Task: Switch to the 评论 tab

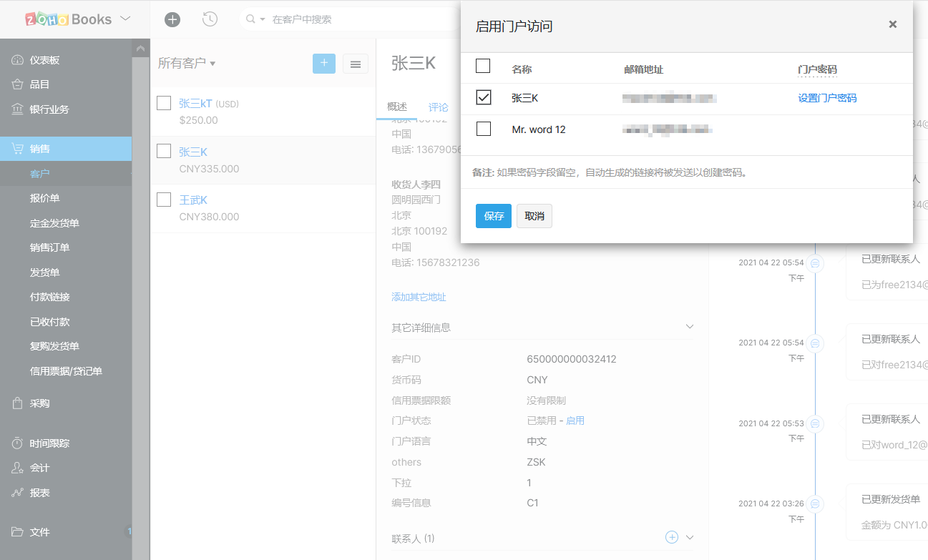Action: point(439,107)
